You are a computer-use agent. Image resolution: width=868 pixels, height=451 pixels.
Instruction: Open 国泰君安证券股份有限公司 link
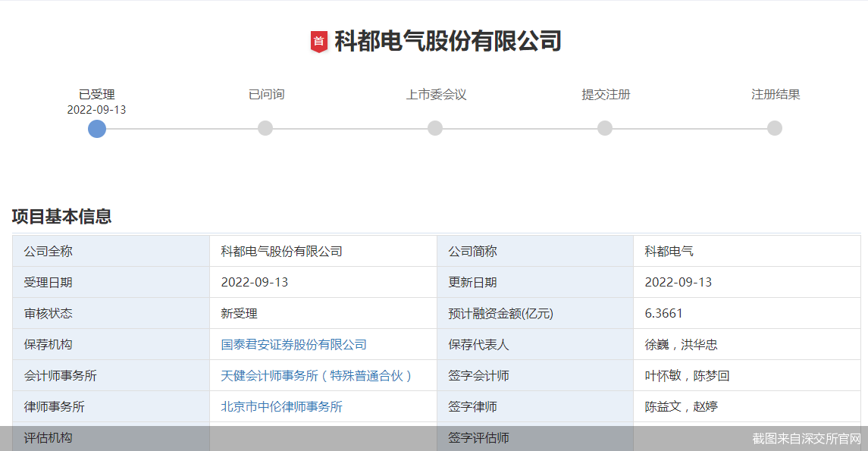click(294, 345)
